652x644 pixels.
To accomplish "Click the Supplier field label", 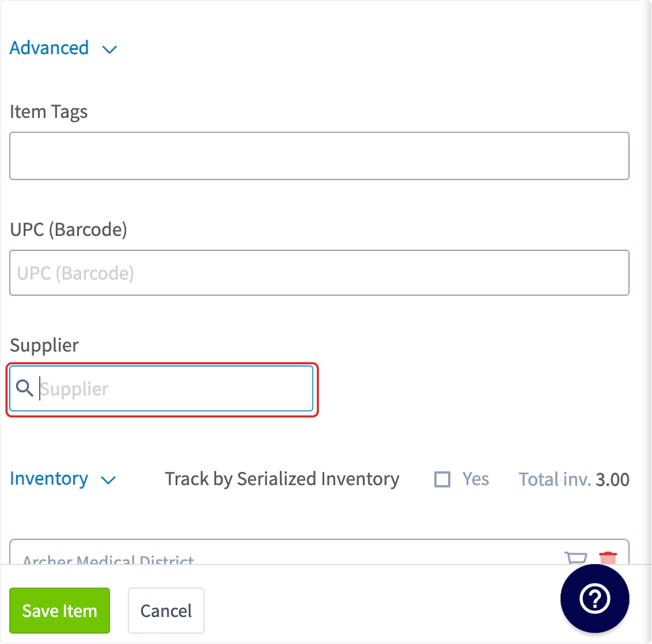I will click(45, 345).
